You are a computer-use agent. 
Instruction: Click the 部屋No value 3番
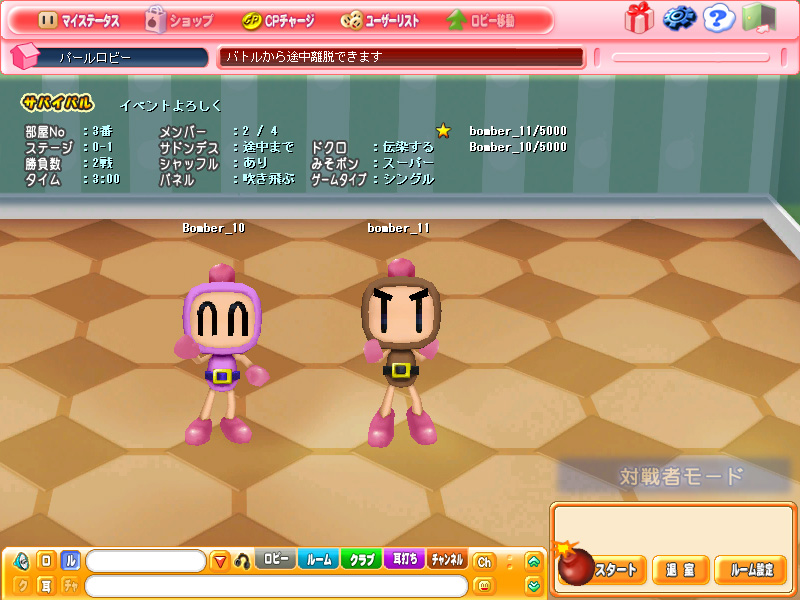tap(102, 131)
